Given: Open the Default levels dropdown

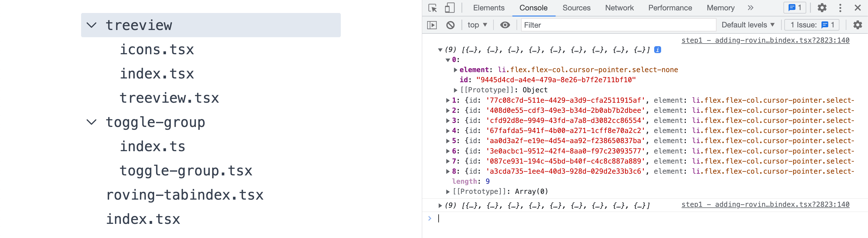Looking at the screenshot, I should click(748, 25).
